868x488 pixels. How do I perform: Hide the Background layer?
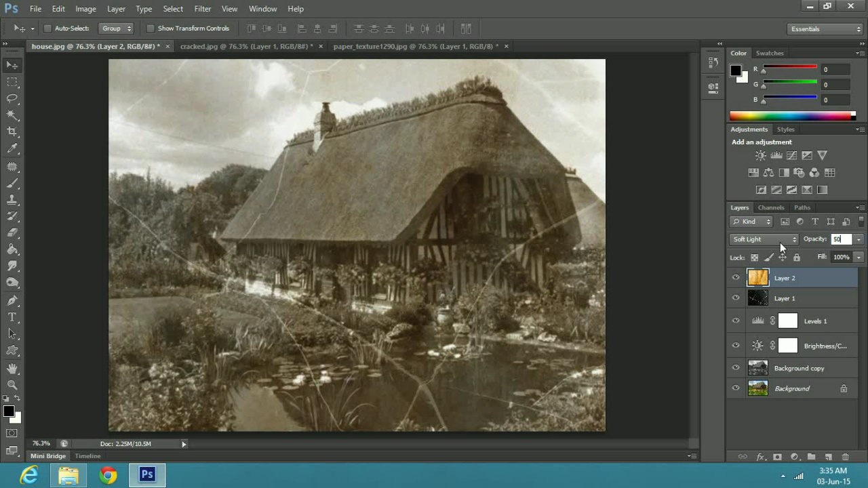(736, 388)
